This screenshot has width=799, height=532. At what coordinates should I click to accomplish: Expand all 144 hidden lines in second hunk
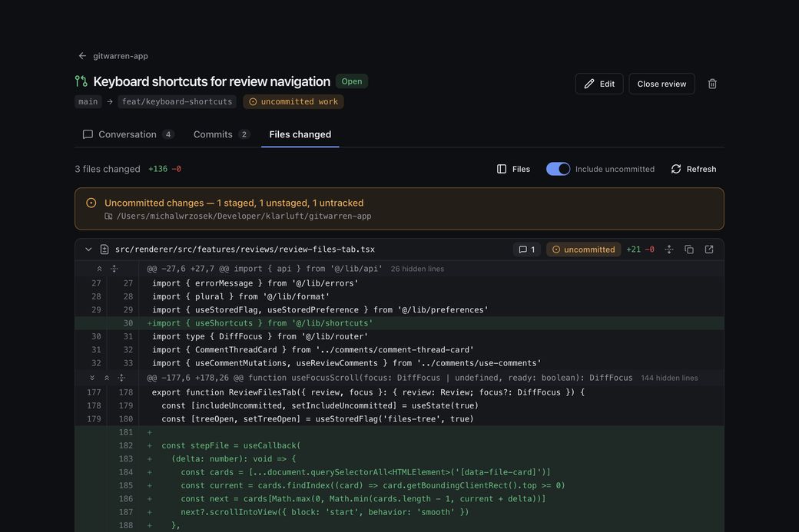tap(121, 378)
